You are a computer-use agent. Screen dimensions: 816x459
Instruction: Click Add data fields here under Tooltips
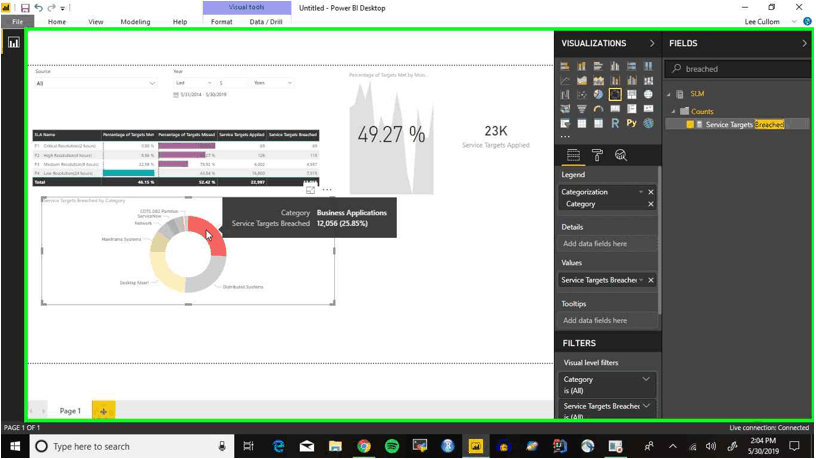point(607,321)
